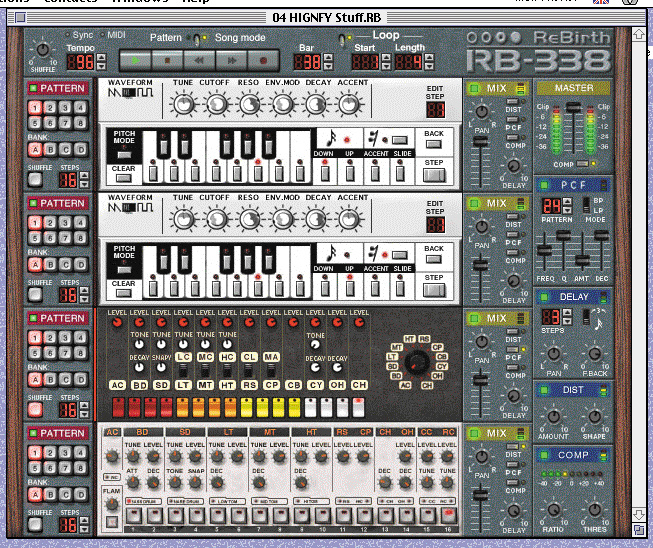The height and width of the screenshot is (548, 653).
Task: Toggle the Loop on/off switch
Action: pyautogui.click(x=342, y=39)
